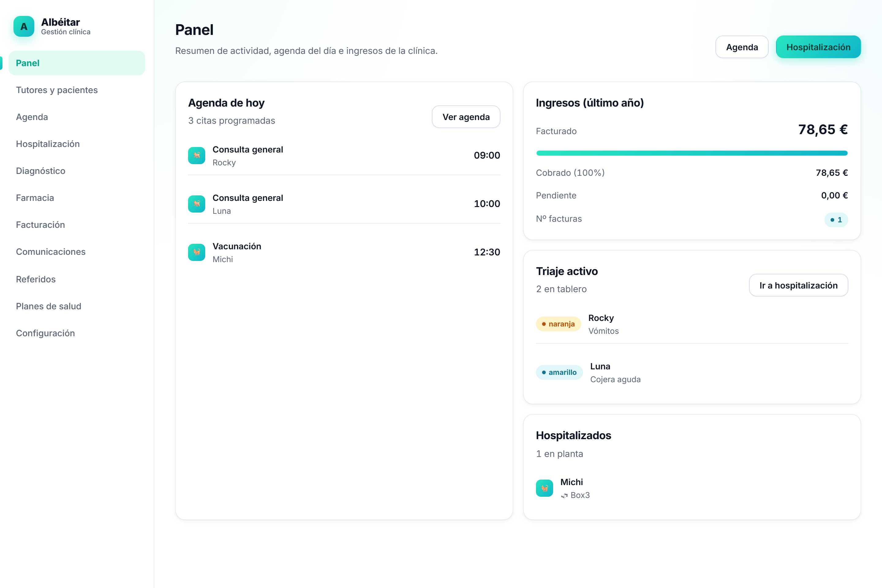Click the amarillo triage badge
Screen dimensions: 882x588
560,372
